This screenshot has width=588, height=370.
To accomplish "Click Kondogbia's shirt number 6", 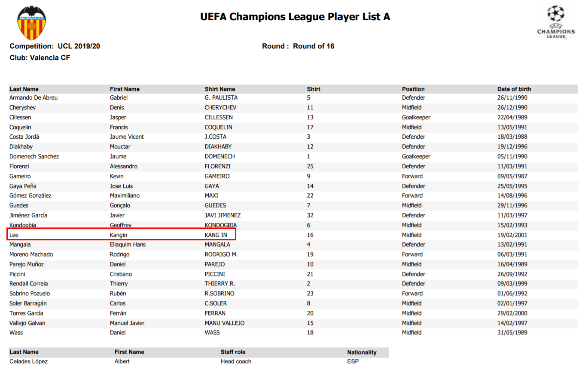I will tap(309, 225).
